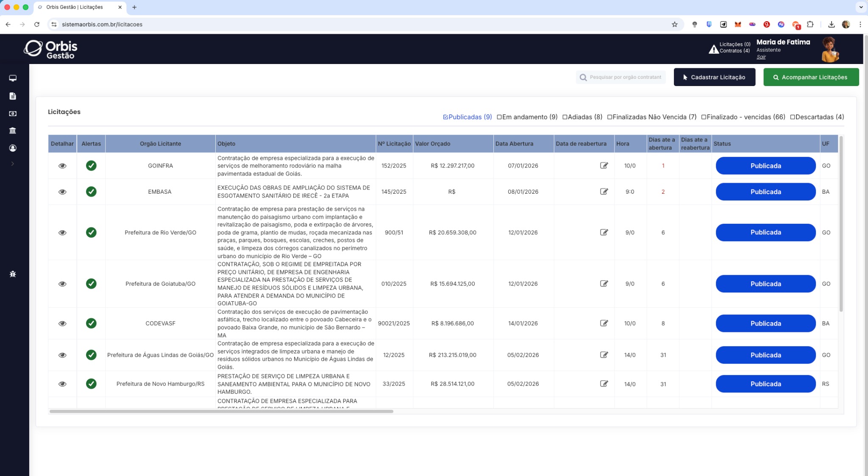Click the document sidebar icon
This screenshot has width=868, height=476.
pyautogui.click(x=13, y=96)
